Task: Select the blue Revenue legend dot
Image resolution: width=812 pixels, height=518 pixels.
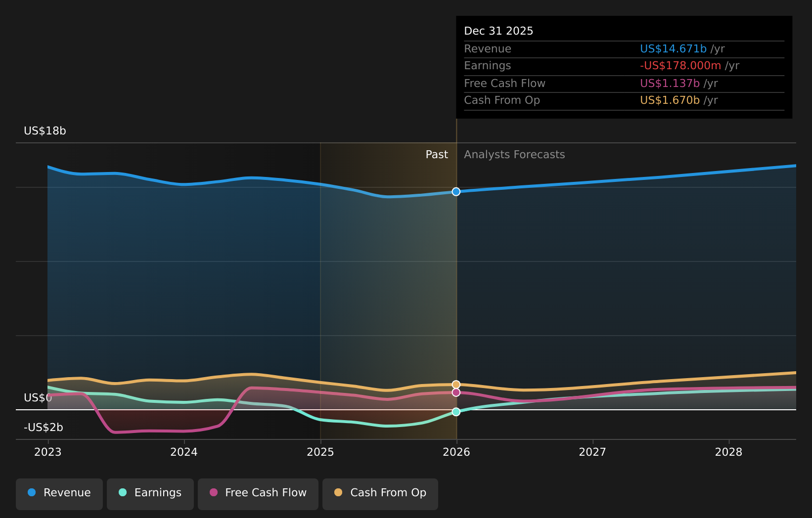Action: click(x=32, y=493)
